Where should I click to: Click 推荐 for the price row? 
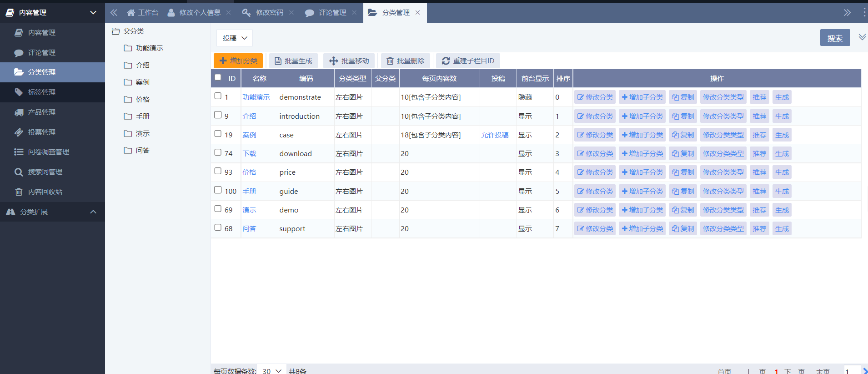tap(759, 172)
